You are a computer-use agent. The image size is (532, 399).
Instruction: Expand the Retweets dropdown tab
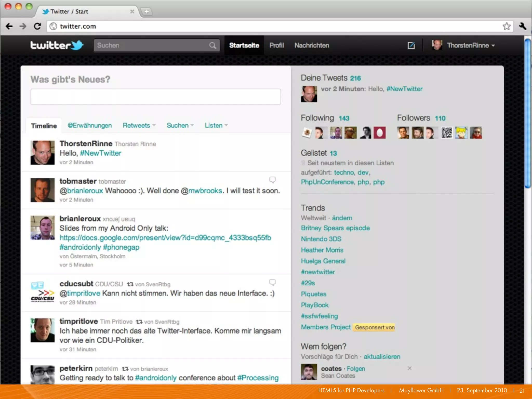coord(139,125)
